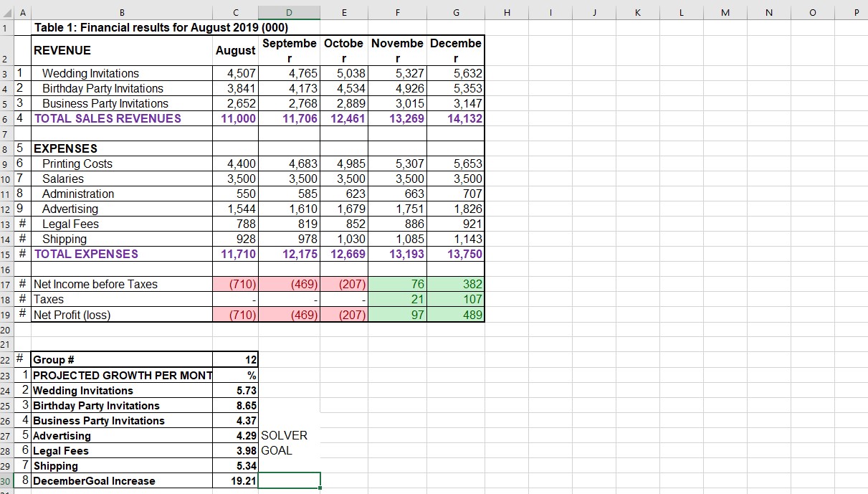Select the column C header

tap(235, 12)
